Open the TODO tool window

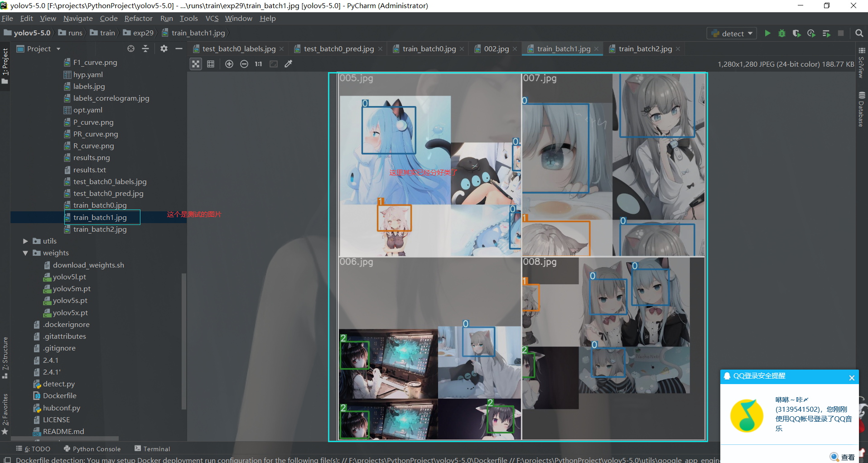[33, 449]
